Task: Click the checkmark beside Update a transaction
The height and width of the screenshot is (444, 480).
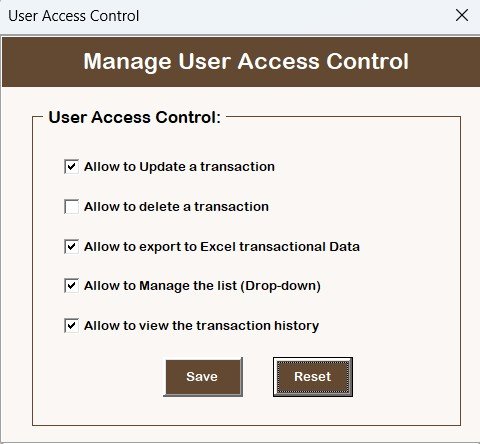Action: click(x=71, y=166)
